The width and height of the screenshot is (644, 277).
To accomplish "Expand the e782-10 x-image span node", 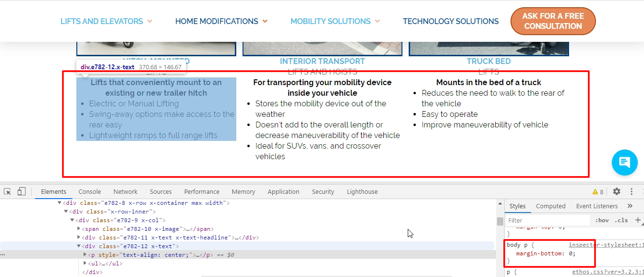I will coord(79,229).
